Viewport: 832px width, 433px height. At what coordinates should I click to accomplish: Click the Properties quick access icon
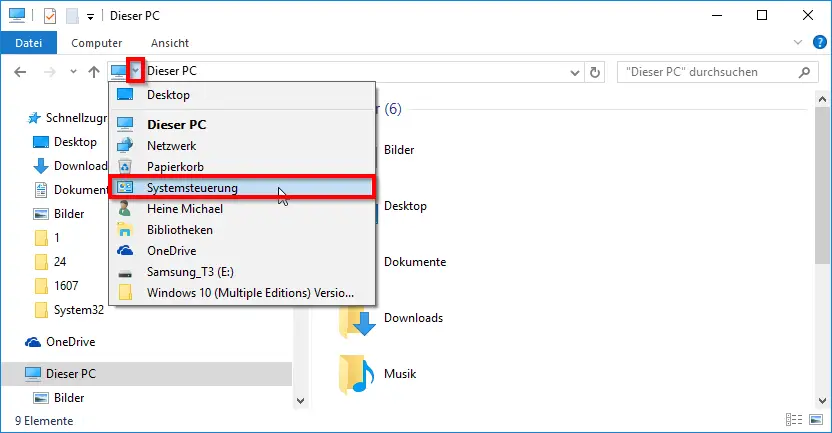point(49,16)
